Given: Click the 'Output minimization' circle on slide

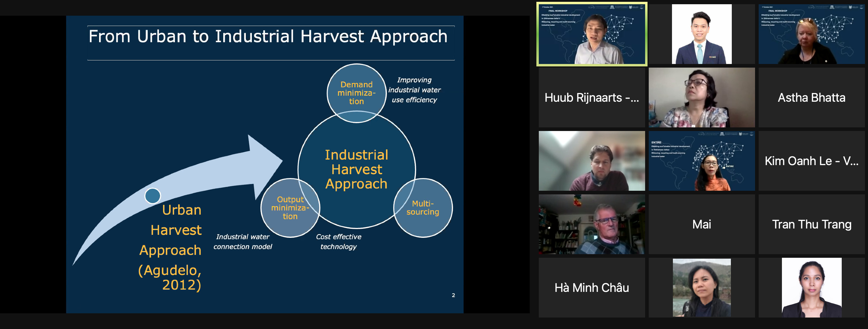Looking at the screenshot, I should pos(290,208).
